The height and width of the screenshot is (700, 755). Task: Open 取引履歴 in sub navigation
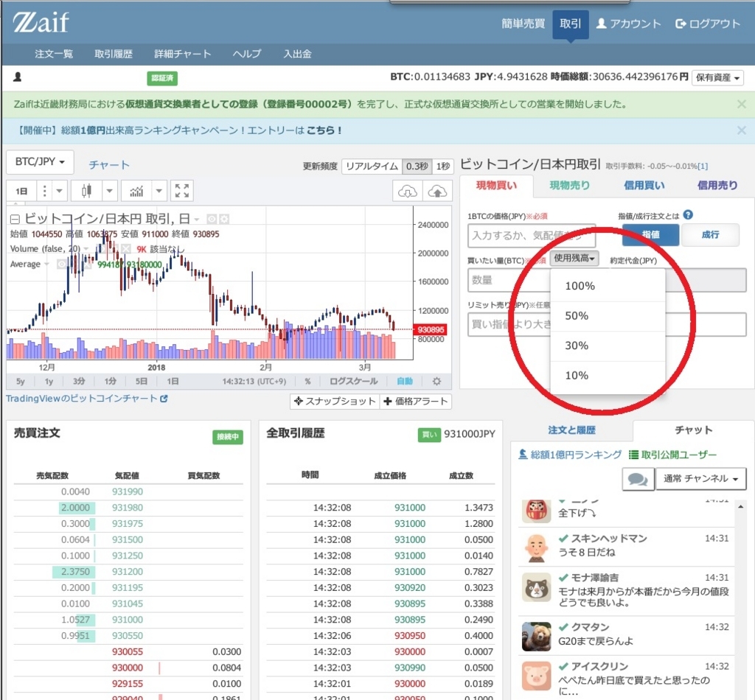pyautogui.click(x=114, y=54)
